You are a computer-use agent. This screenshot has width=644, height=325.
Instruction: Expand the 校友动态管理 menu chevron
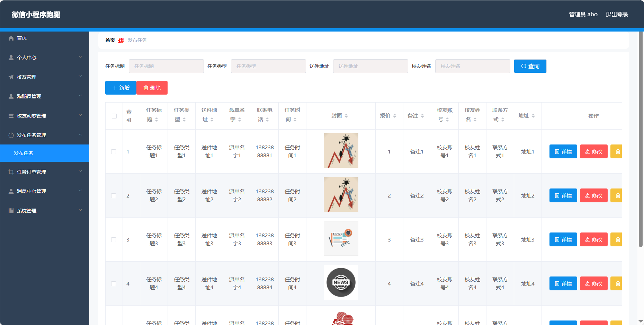point(80,115)
